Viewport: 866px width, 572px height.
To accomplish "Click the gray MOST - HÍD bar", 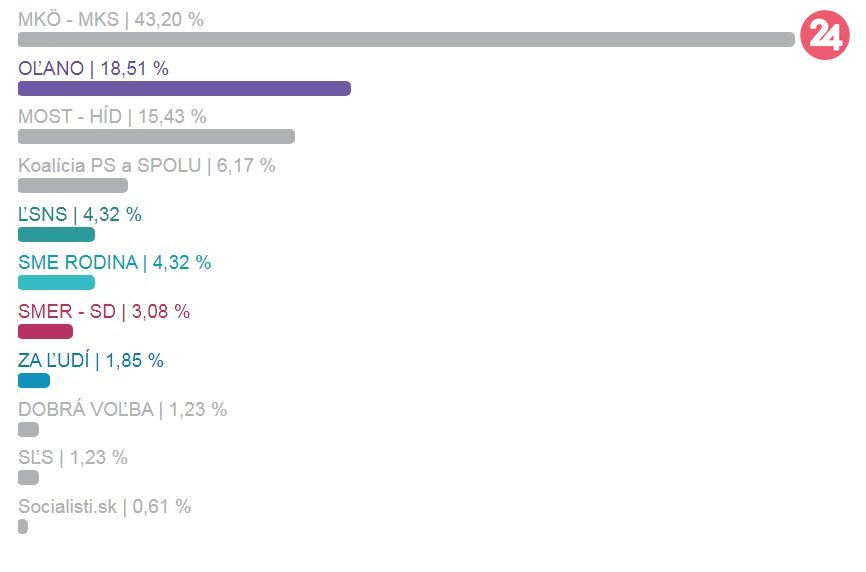I will click(156, 137).
